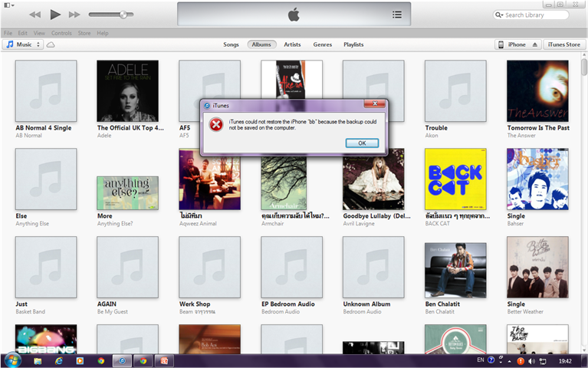This screenshot has height=368, width=588.
Task: Open the media player taskbar icon
Action: 80,361
